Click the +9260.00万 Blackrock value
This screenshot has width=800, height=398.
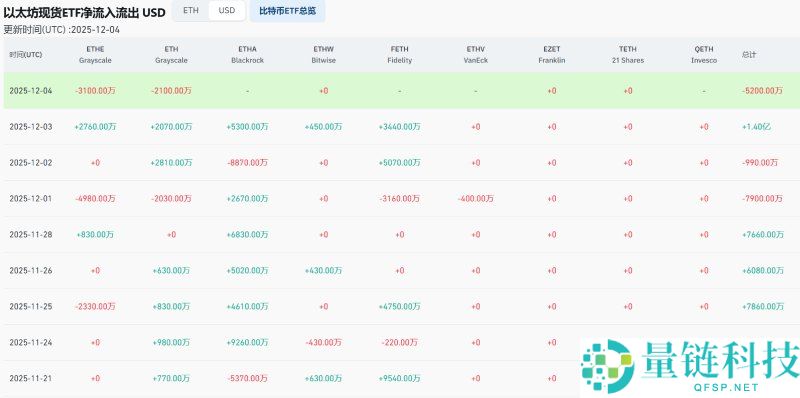[x=247, y=342]
